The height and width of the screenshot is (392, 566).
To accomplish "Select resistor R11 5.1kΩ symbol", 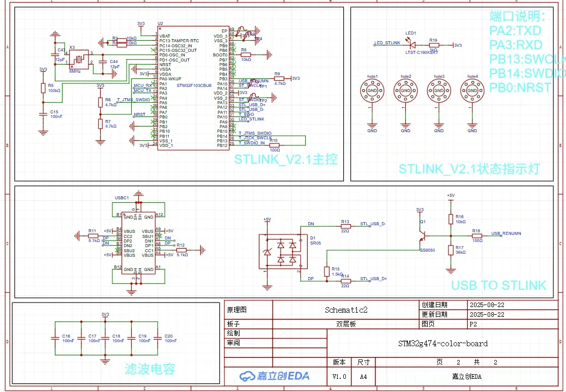I will click(x=93, y=236).
